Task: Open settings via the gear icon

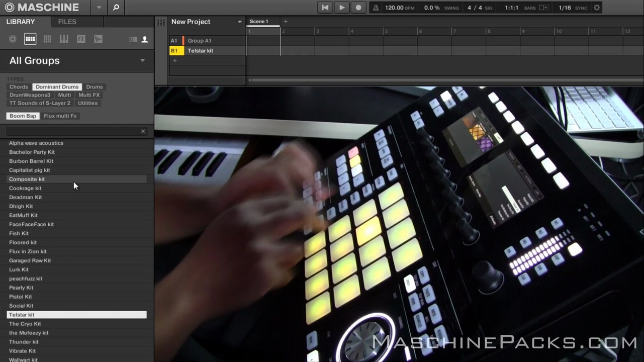Action: pos(597,8)
